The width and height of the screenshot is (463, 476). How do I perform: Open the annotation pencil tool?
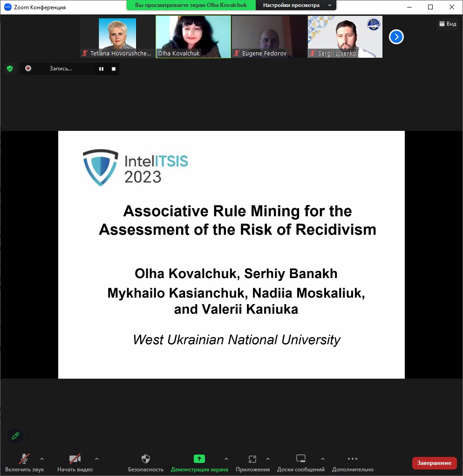(15, 435)
